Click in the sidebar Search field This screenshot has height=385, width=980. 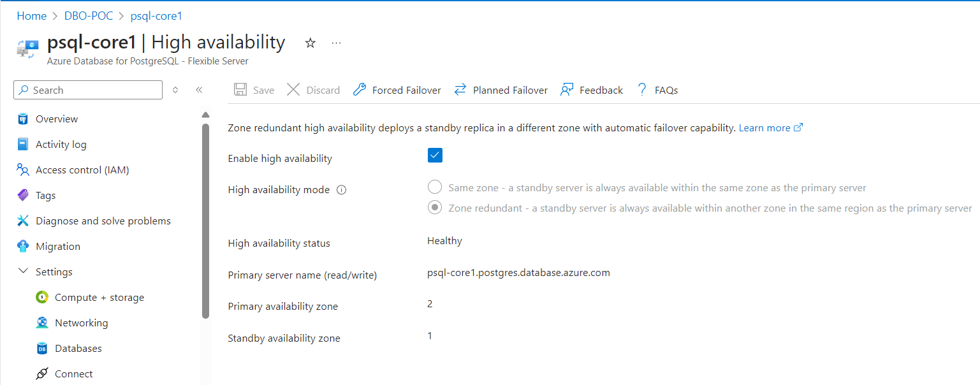(x=88, y=90)
